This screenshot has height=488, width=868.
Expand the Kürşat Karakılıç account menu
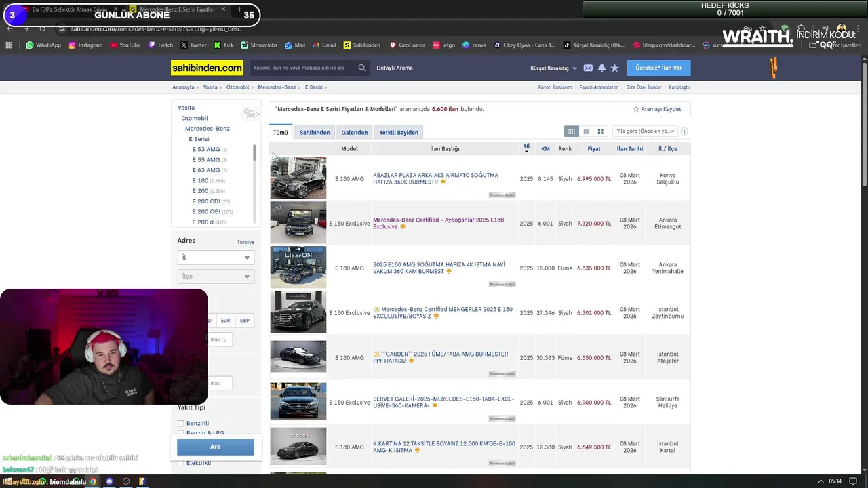click(x=553, y=68)
